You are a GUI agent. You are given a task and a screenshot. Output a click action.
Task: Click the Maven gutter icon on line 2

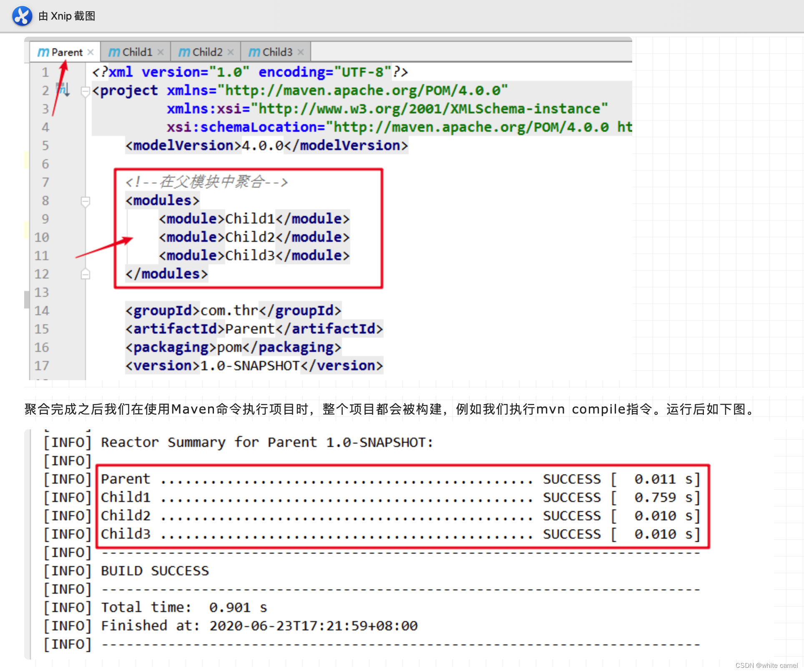point(63,90)
